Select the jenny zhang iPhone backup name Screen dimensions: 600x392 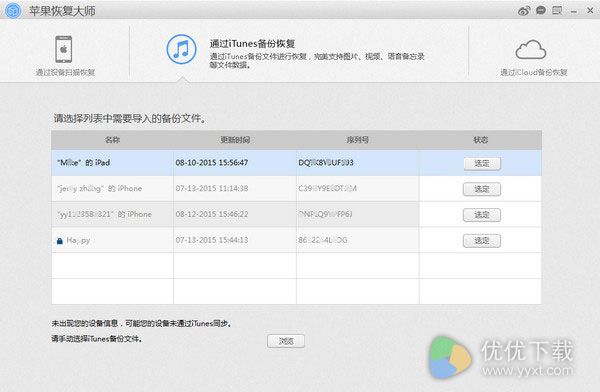pos(99,188)
